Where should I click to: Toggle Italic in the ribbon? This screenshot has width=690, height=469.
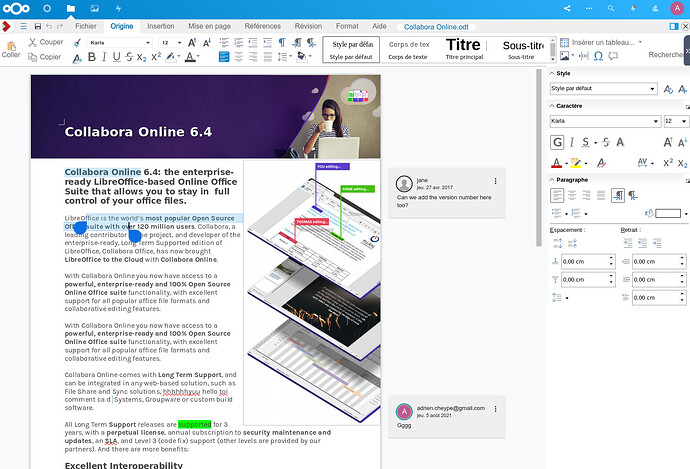(x=104, y=57)
